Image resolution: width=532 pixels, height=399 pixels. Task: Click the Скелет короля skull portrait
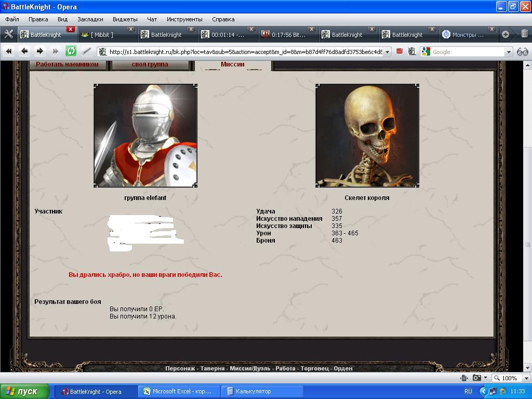(367, 136)
